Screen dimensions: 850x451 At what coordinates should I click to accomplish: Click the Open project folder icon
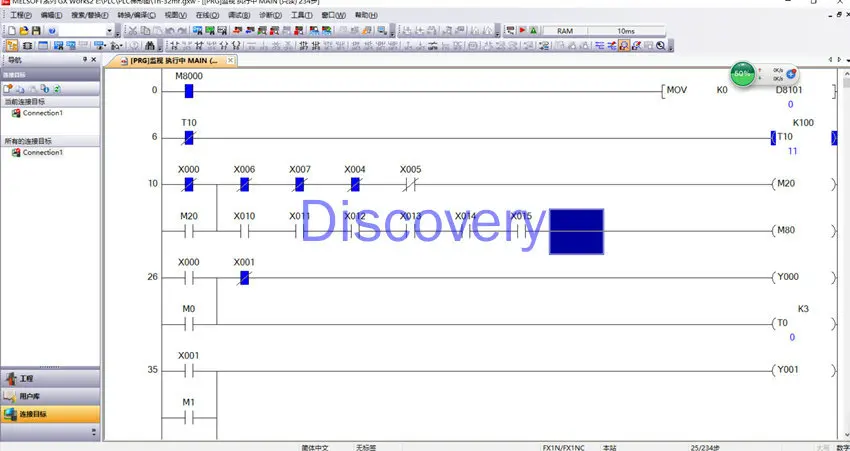tap(22, 31)
